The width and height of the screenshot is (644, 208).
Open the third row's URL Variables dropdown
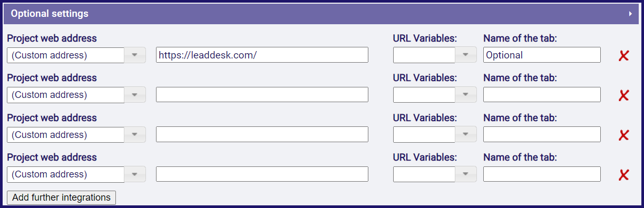coord(435,134)
